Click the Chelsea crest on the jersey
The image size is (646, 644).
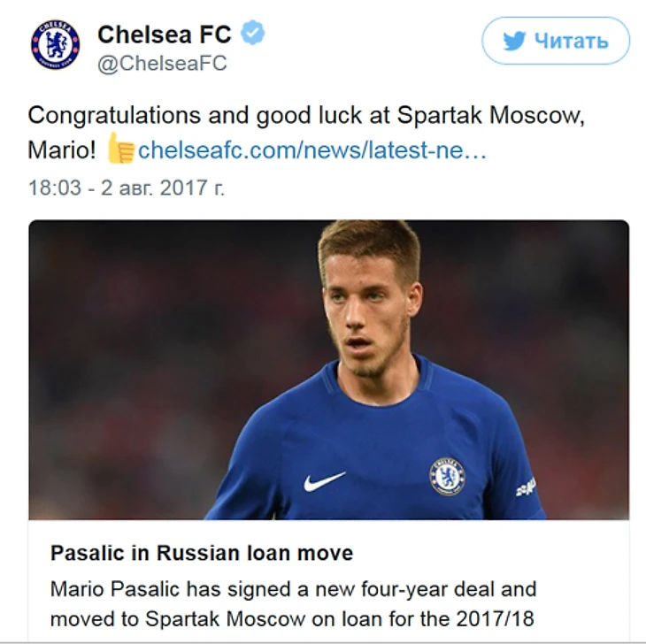[x=447, y=475]
